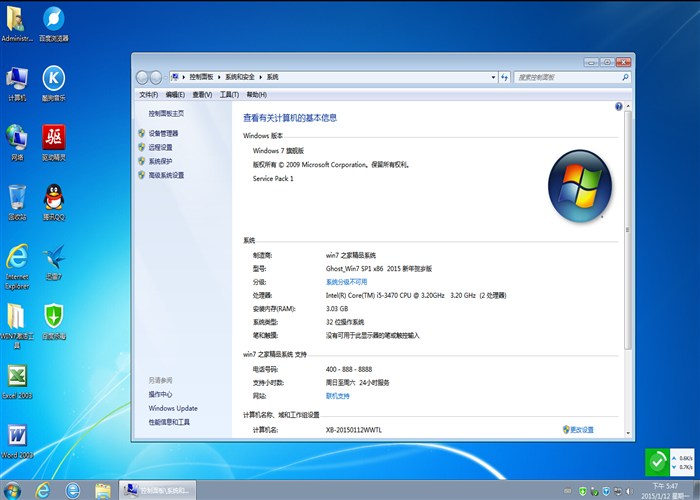Screen dimensions: 700x500
Task: Open the 驱动精灵 red desktop icon
Action: (54, 140)
